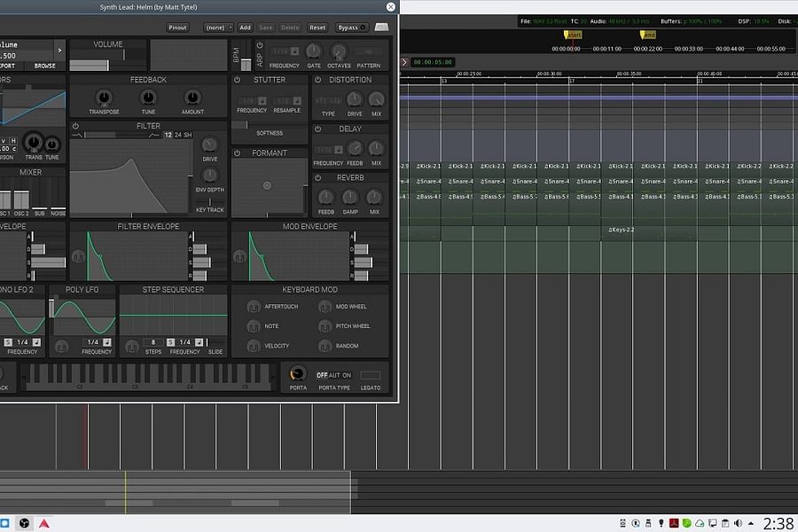Click the Pinout button
The height and width of the screenshot is (532, 798).
tap(177, 27)
